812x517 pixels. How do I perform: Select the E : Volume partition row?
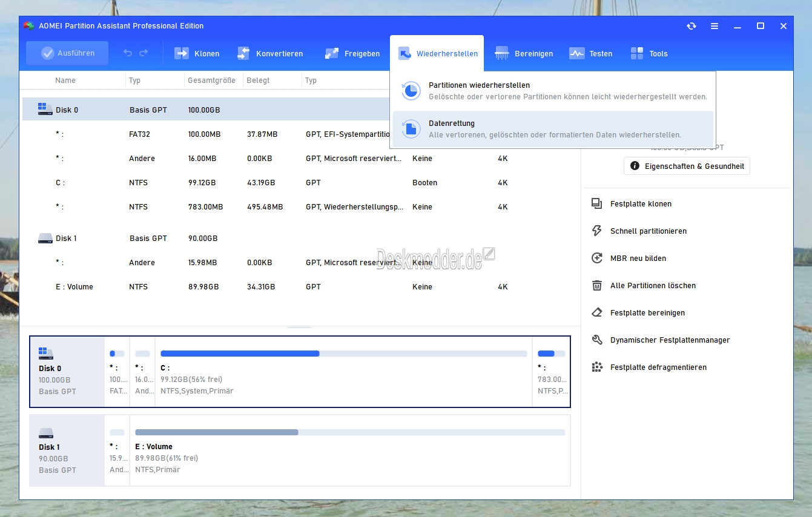tap(300, 286)
